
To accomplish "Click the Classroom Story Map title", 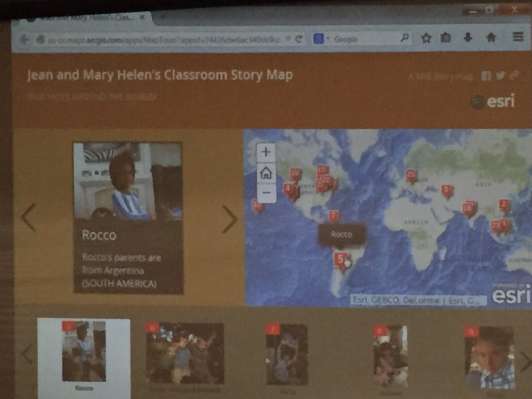I will click(x=160, y=75).
